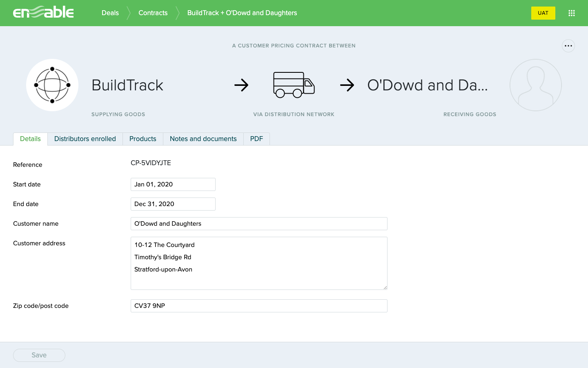Click the BuildTrack supplier name
Viewport: 588px width, 368px height.
click(127, 85)
